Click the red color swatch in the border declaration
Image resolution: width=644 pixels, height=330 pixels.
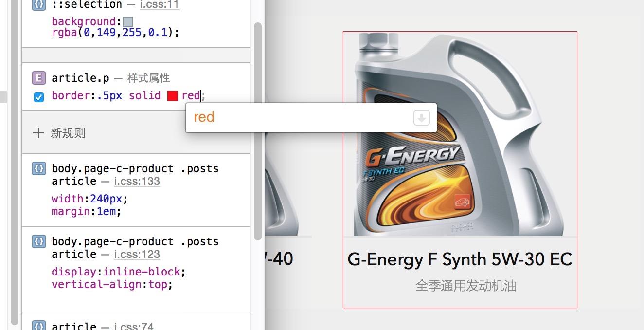click(x=172, y=96)
